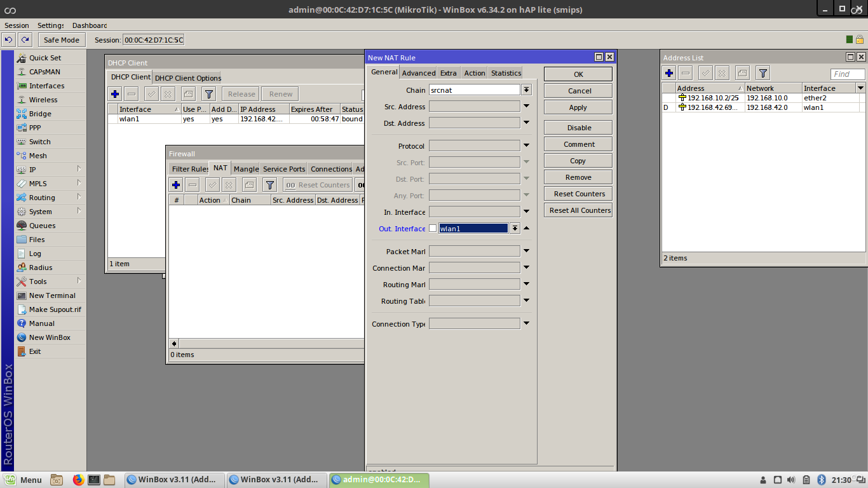Click undo arrow in main toolbar
Image resolution: width=868 pixels, height=488 pixels.
[x=9, y=39]
